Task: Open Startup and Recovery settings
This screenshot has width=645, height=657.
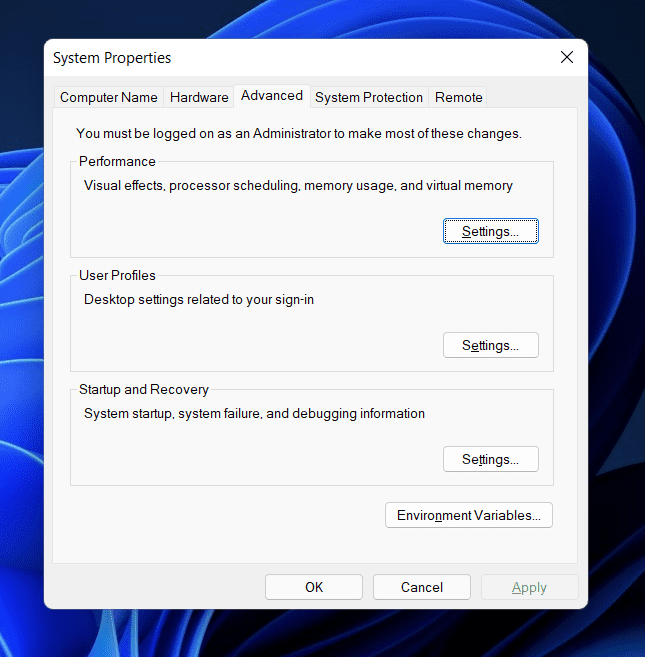Action: 490,459
